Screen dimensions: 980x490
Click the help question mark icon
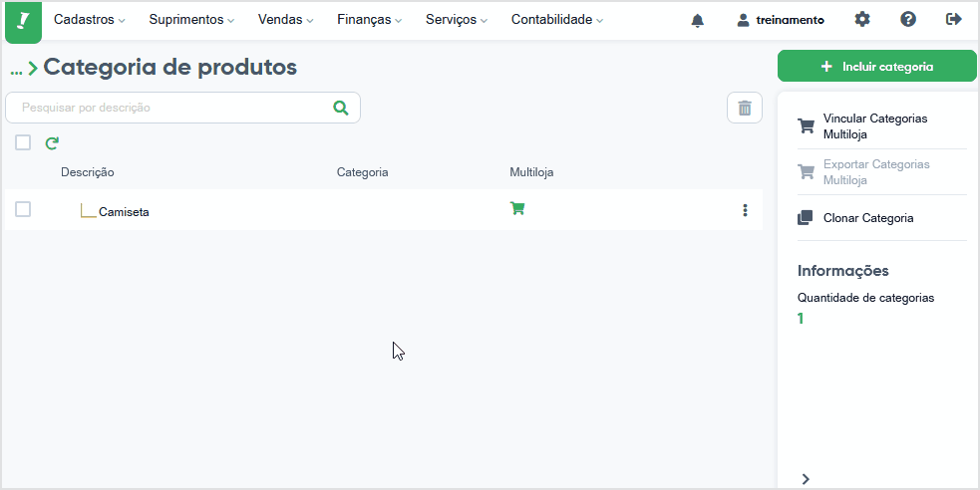(x=908, y=20)
